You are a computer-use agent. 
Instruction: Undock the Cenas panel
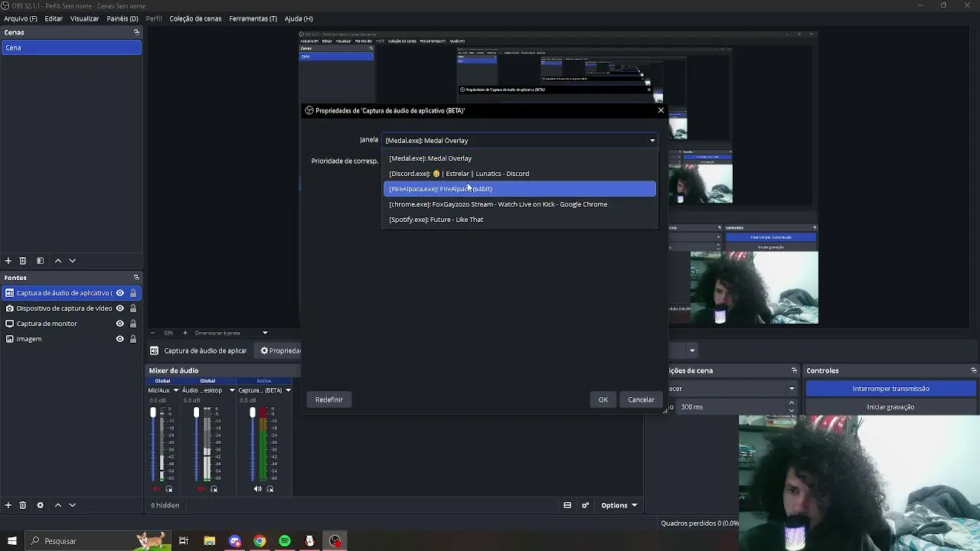coord(136,32)
